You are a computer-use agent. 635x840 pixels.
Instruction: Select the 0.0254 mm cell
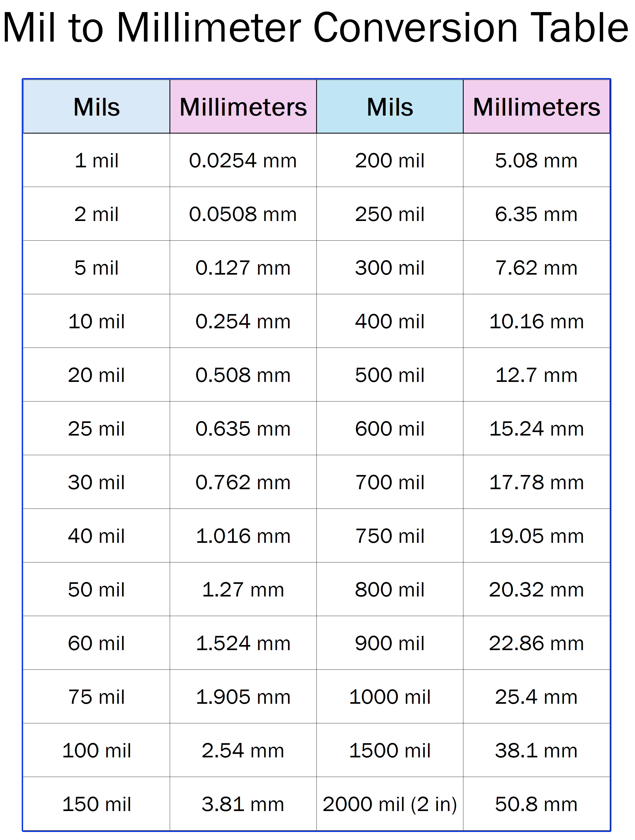(243, 160)
